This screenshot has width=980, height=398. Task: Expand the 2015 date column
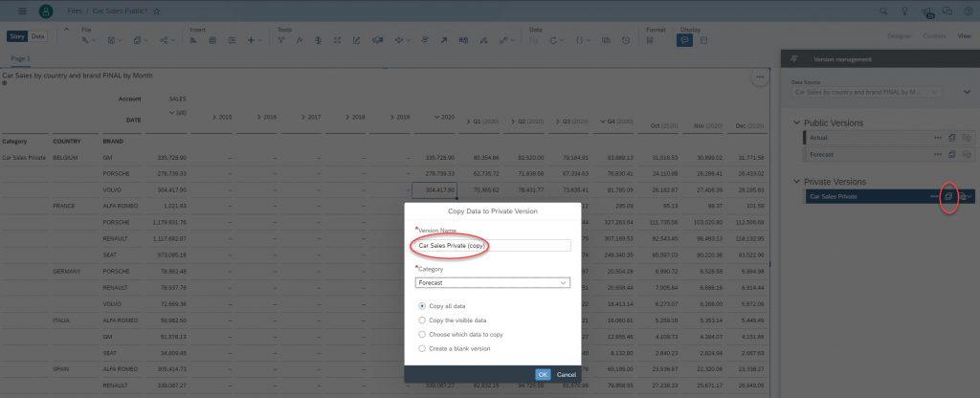click(x=213, y=117)
